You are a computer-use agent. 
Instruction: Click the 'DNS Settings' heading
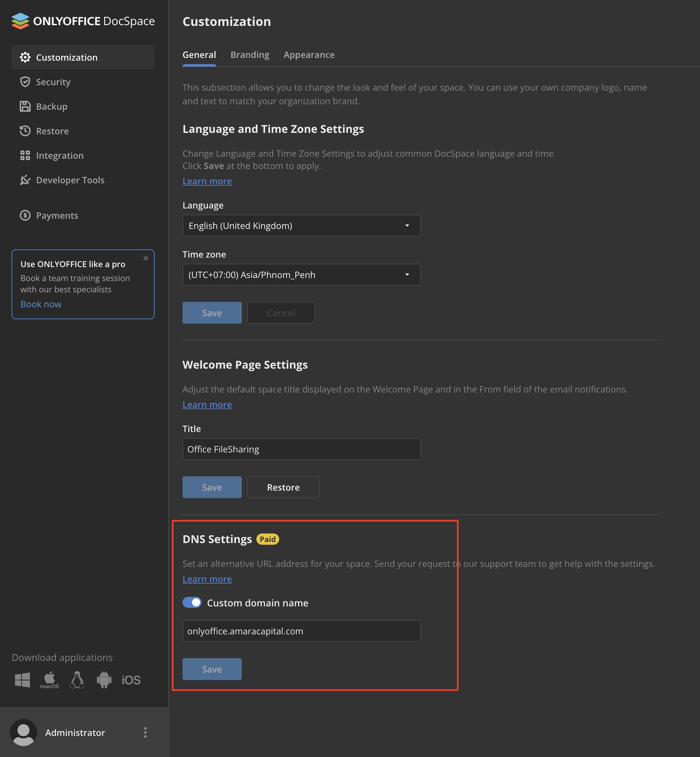coord(217,539)
